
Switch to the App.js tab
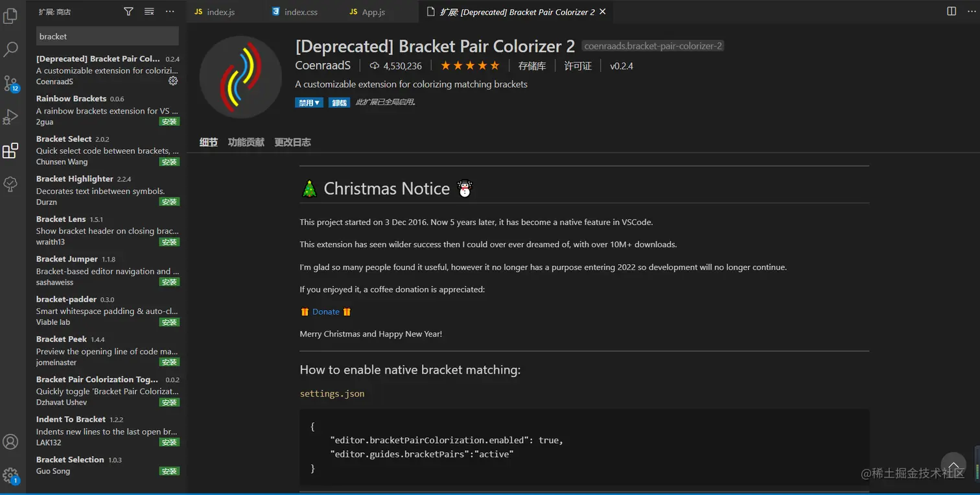coord(373,12)
